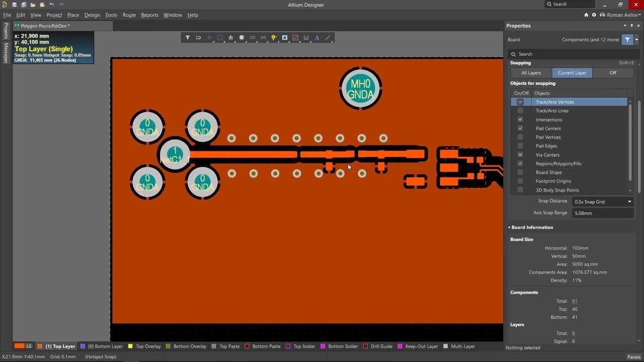Click Top Overlay yellow color swatch
Screen dimensions: 644x362
point(130,346)
